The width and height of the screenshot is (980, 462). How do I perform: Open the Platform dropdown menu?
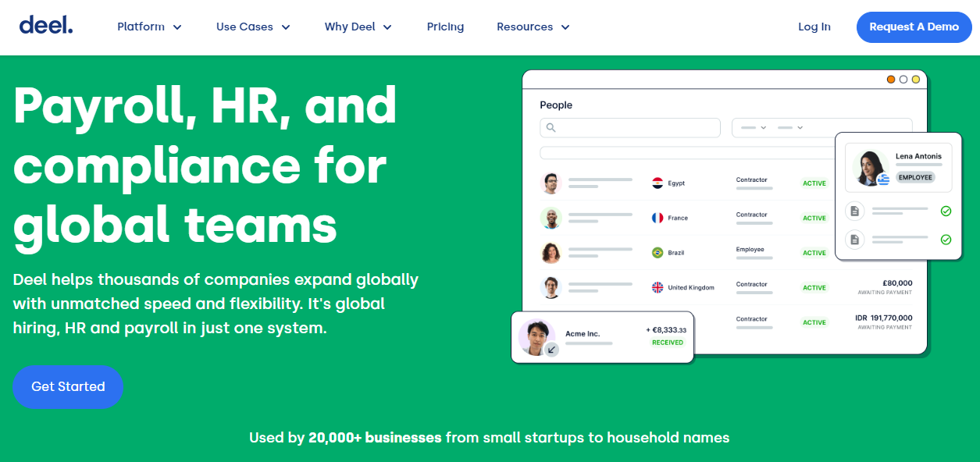tap(149, 27)
